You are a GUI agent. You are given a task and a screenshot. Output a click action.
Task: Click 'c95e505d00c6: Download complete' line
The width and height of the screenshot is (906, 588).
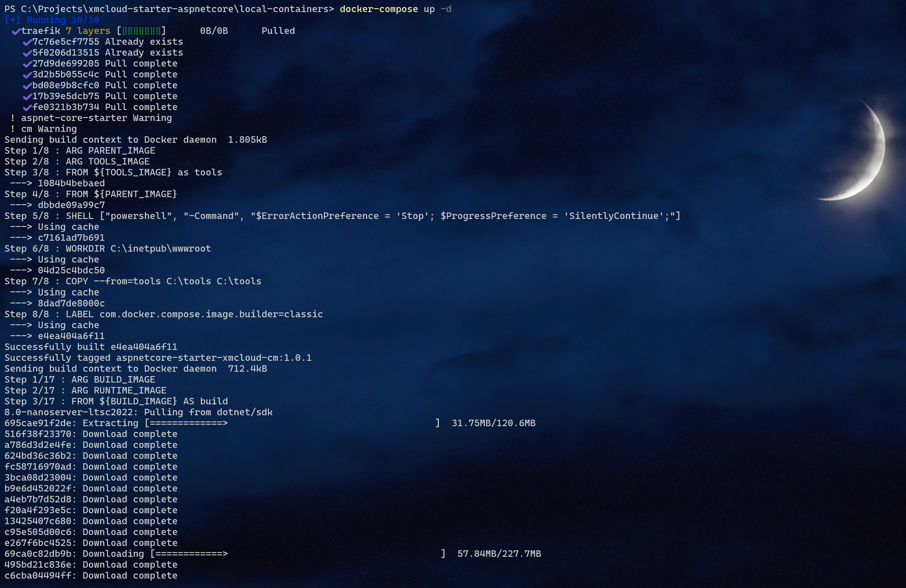[x=91, y=532]
